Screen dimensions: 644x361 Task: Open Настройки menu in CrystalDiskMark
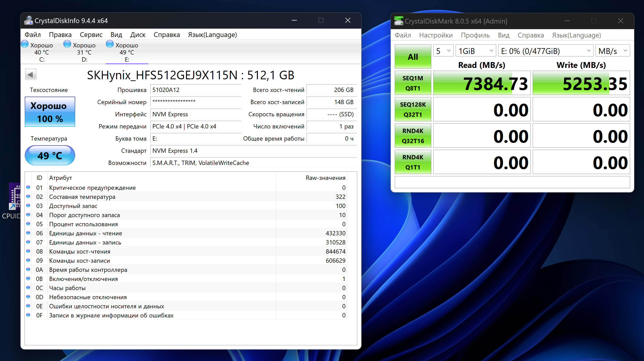click(436, 35)
